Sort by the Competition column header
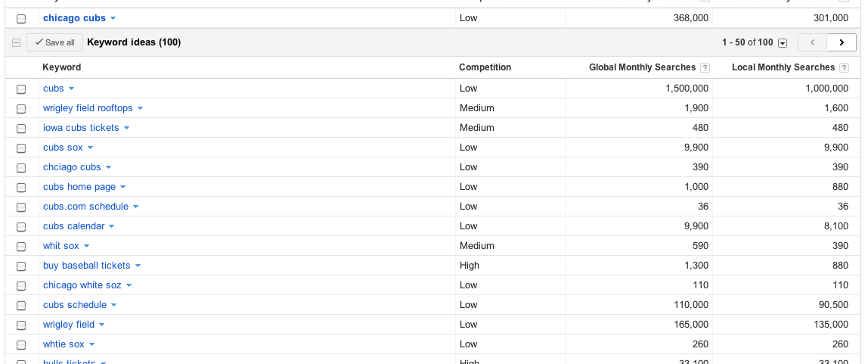Viewport: 868px width, 364px height. [x=485, y=67]
